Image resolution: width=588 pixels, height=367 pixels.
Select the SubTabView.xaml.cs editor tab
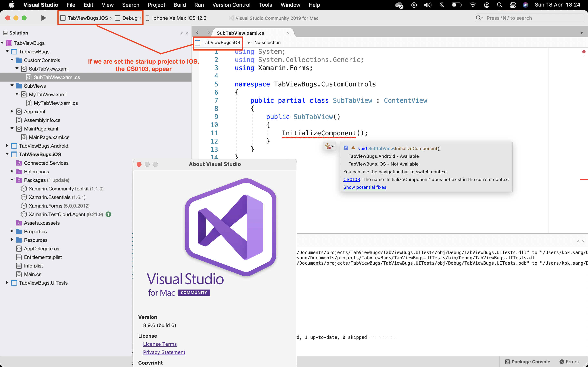pyautogui.click(x=240, y=33)
